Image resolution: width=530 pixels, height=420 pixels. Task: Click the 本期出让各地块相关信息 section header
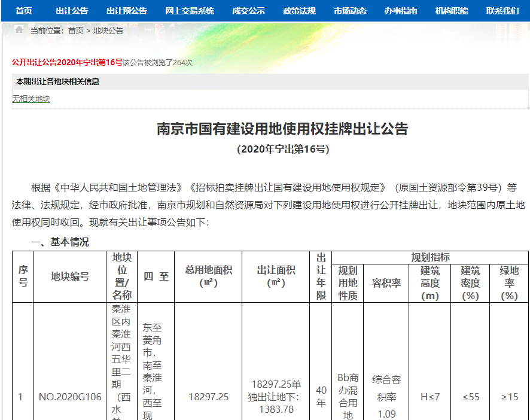[x=57, y=81]
